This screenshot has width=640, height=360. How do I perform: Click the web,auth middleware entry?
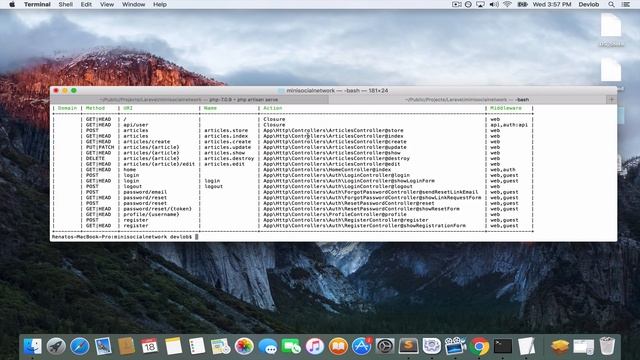(x=503, y=169)
